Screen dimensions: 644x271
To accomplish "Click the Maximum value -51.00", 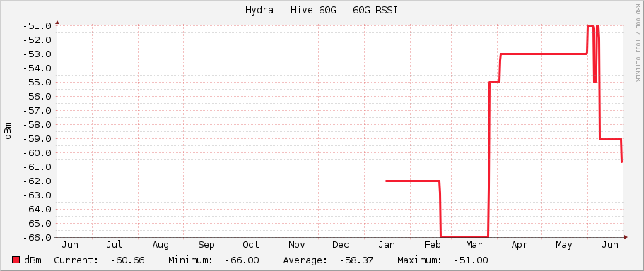I will 471,260.
